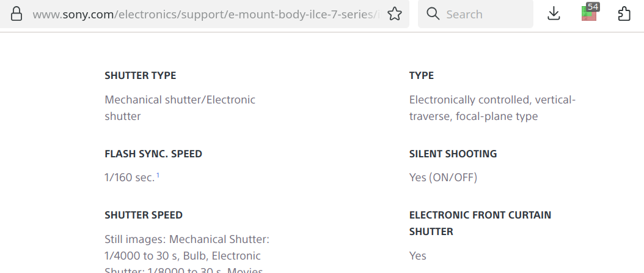Viewport: 644px width, 273px height.
Task: Open the downloads arrow icon
Action: [554, 13]
